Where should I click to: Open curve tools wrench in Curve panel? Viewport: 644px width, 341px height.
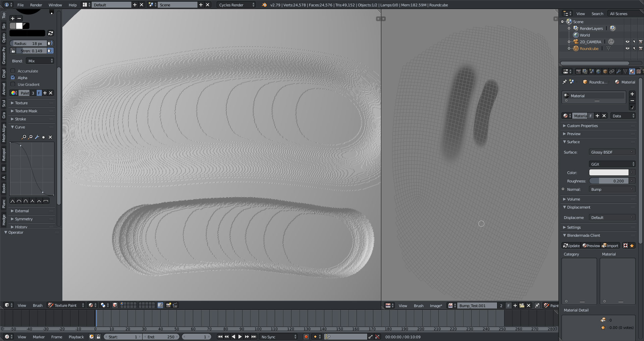pyautogui.click(x=37, y=137)
